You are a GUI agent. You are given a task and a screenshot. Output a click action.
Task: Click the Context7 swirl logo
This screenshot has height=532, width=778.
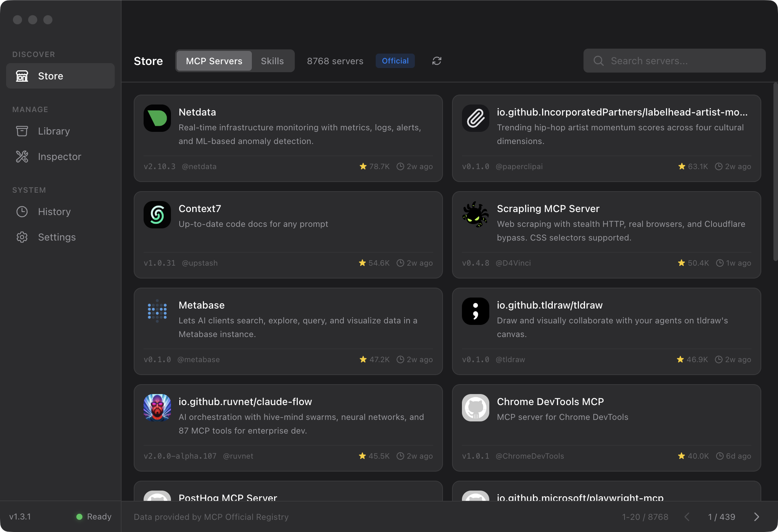pyautogui.click(x=157, y=215)
